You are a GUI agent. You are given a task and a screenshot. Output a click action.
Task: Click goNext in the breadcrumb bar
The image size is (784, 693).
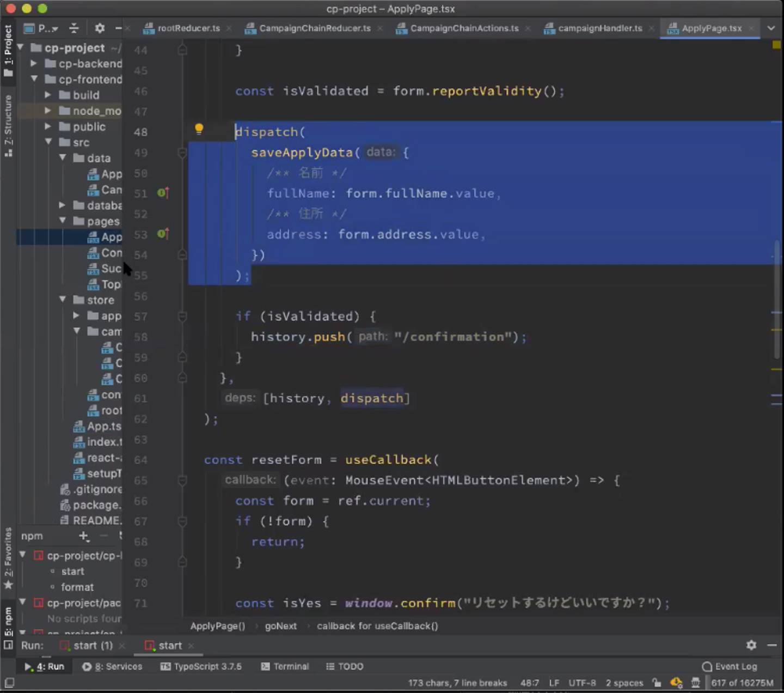[280, 626]
